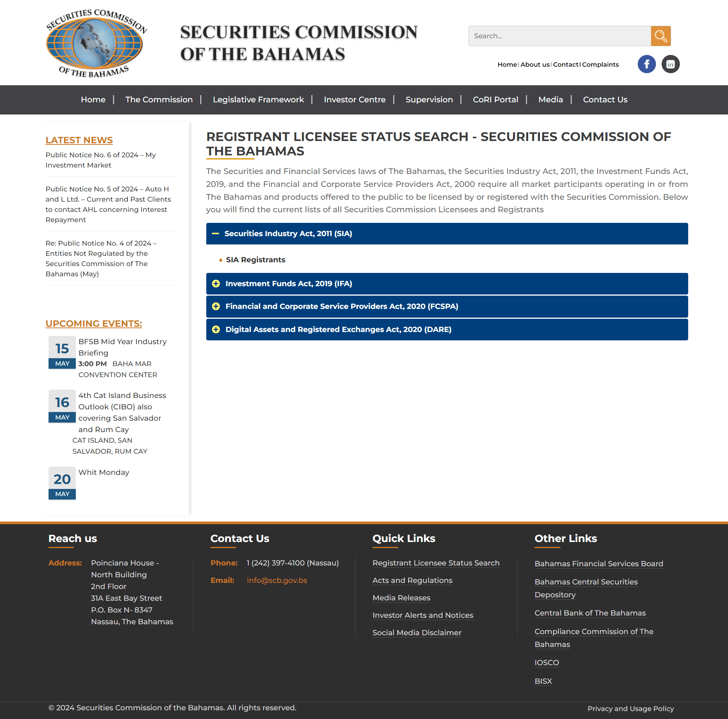Viewport: 728px width, 719px height.
Task: Expand Investment Funds Act, 2019 (IFA) panel
Action: coord(447,284)
